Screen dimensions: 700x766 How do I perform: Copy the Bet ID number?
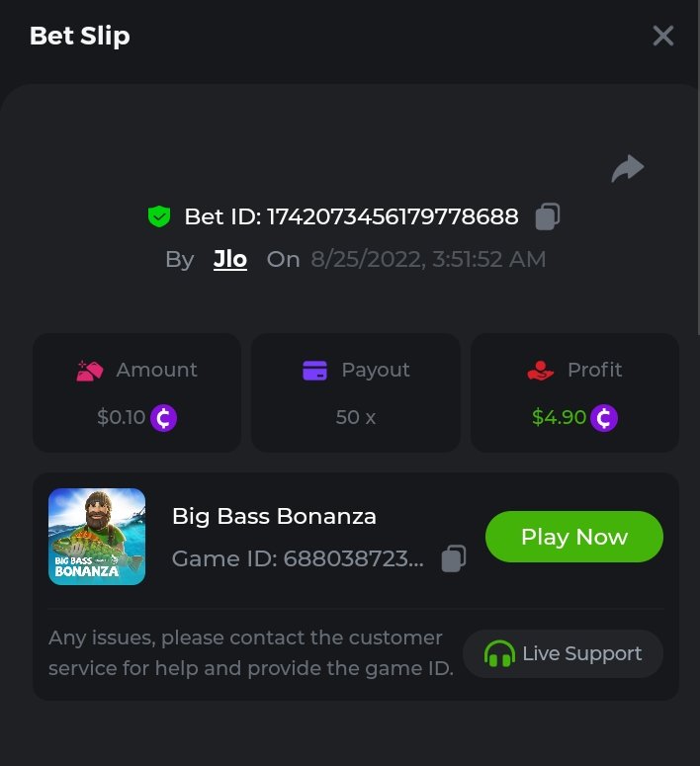point(548,216)
